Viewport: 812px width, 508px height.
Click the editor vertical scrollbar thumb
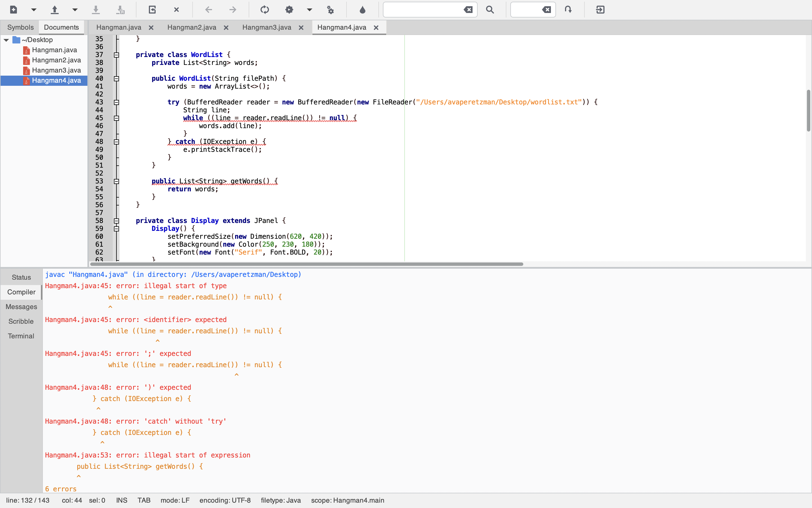click(x=808, y=111)
